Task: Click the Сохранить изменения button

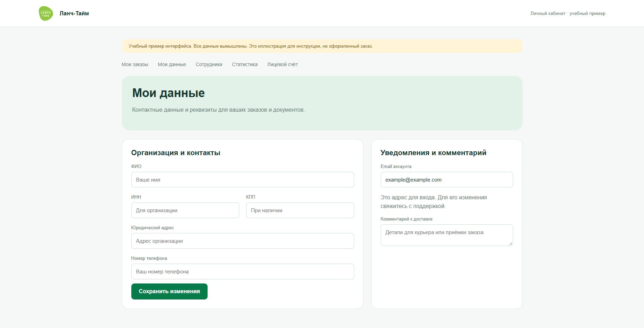Action: (x=169, y=291)
